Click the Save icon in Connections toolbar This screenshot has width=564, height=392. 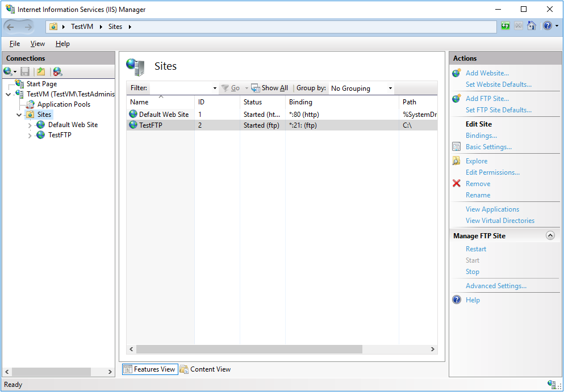(25, 71)
